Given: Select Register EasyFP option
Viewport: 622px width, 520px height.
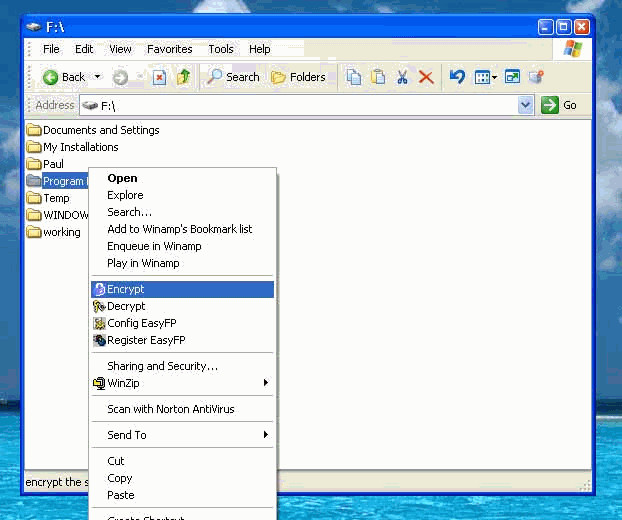Looking at the screenshot, I should tap(182, 340).
